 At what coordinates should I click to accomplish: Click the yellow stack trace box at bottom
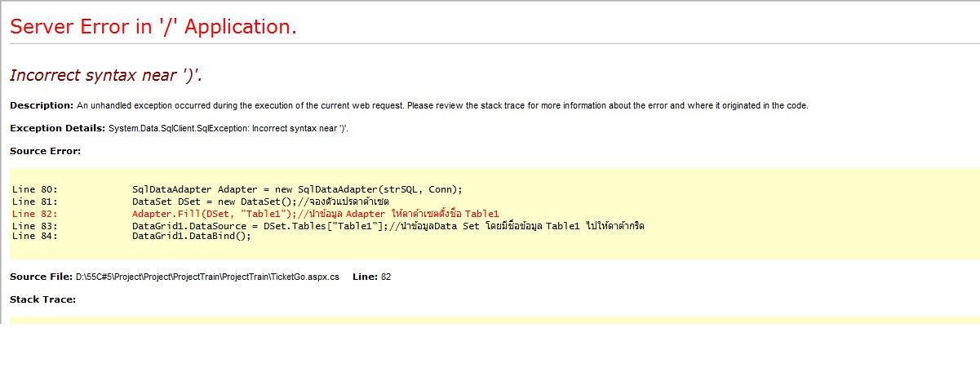(490, 320)
